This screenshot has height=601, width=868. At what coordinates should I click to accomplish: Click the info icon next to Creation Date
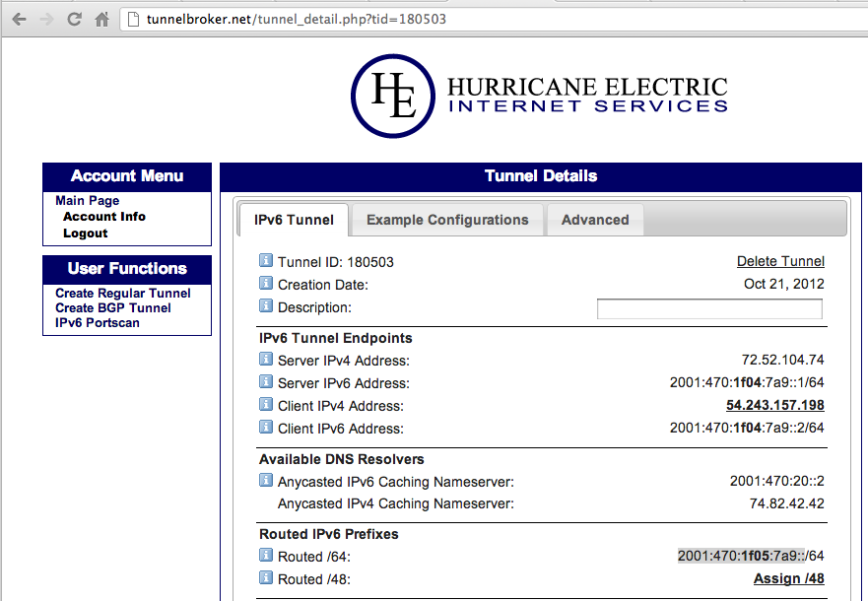[x=265, y=284]
